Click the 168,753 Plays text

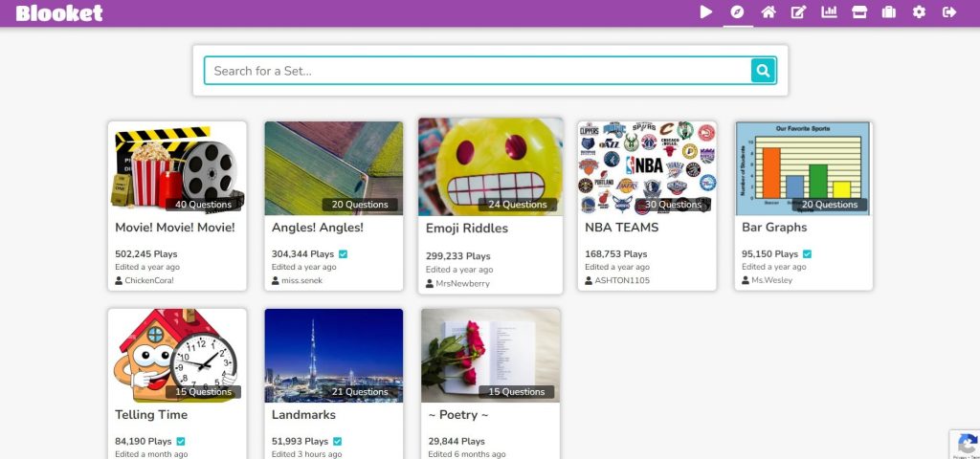click(x=616, y=254)
